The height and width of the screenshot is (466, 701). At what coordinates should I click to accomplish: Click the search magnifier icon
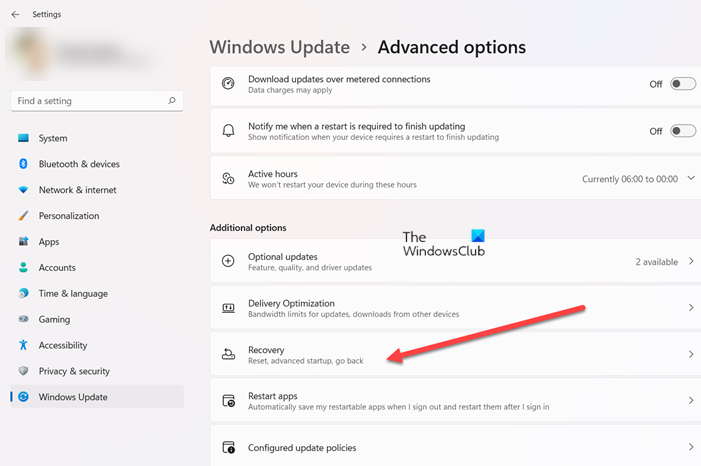(x=172, y=101)
